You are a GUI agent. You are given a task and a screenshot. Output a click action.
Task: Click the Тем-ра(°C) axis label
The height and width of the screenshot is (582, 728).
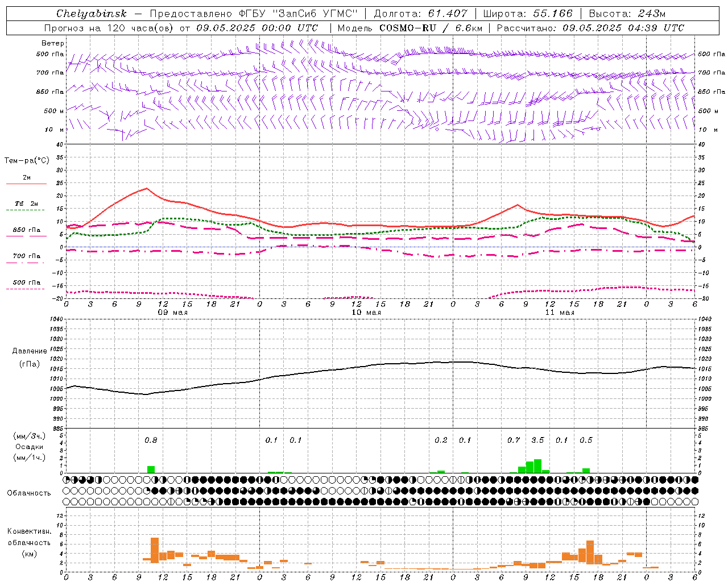tap(27, 161)
